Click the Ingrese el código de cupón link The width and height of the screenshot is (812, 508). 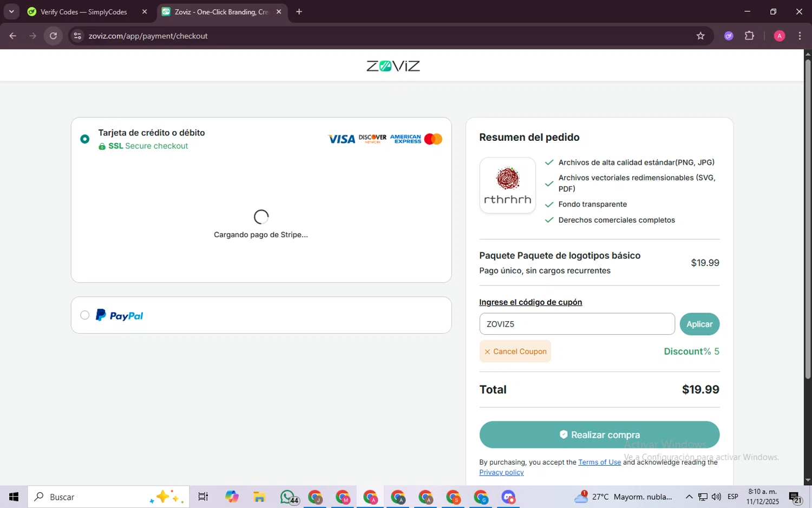click(531, 302)
